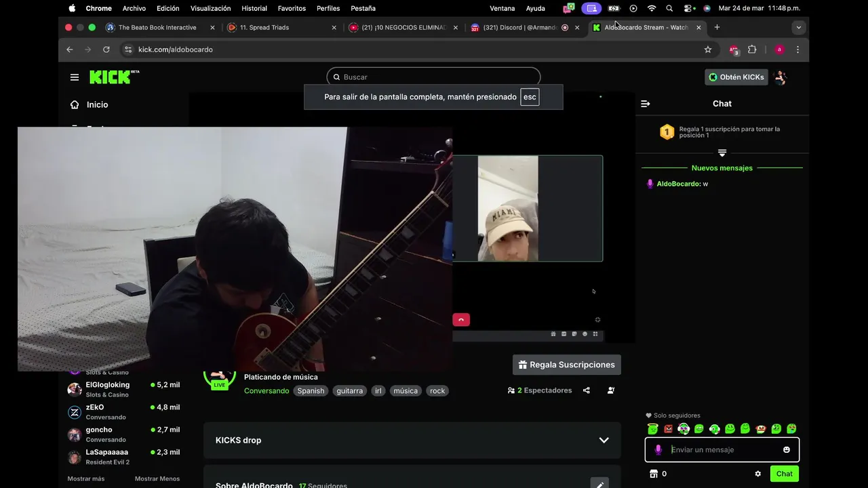Insert the angel halo green emote
This screenshot has height=488, width=868.
[x=652, y=428]
